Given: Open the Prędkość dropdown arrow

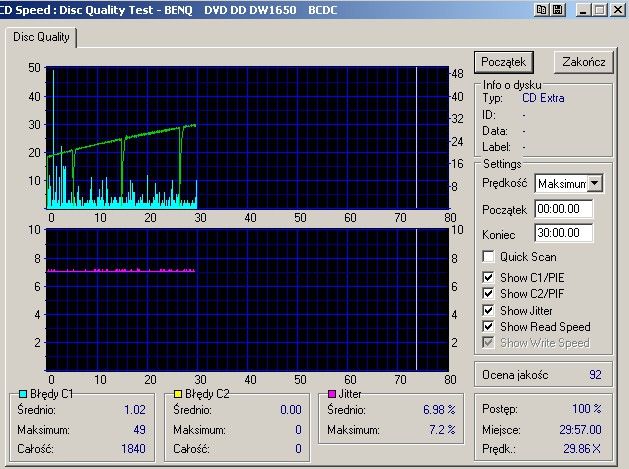Looking at the screenshot, I should 595,183.
